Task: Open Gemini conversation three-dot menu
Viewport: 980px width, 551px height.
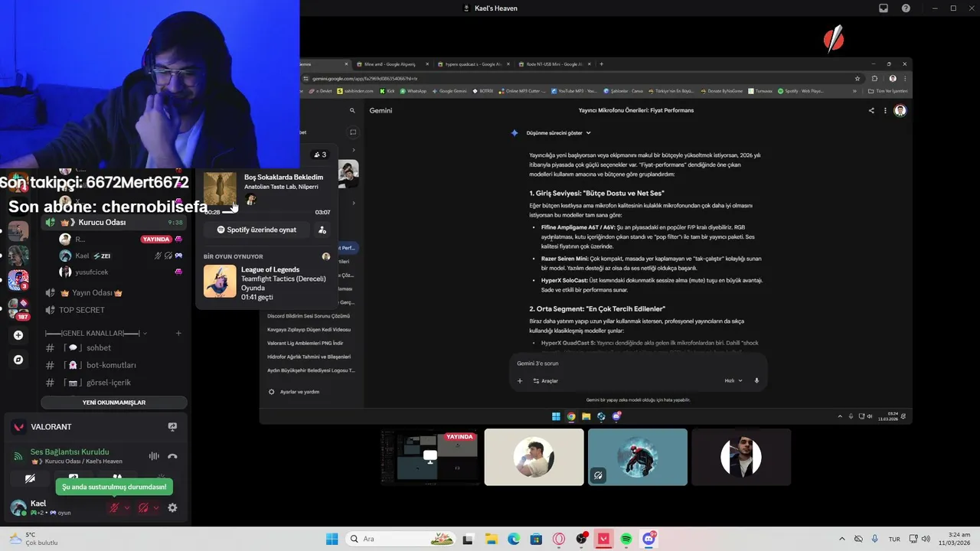Action: coord(885,110)
